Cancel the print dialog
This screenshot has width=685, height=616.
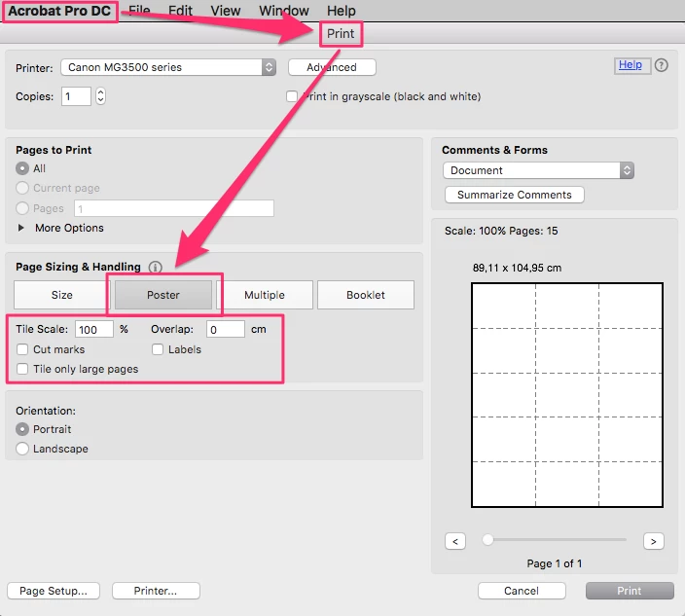coord(522,591)
